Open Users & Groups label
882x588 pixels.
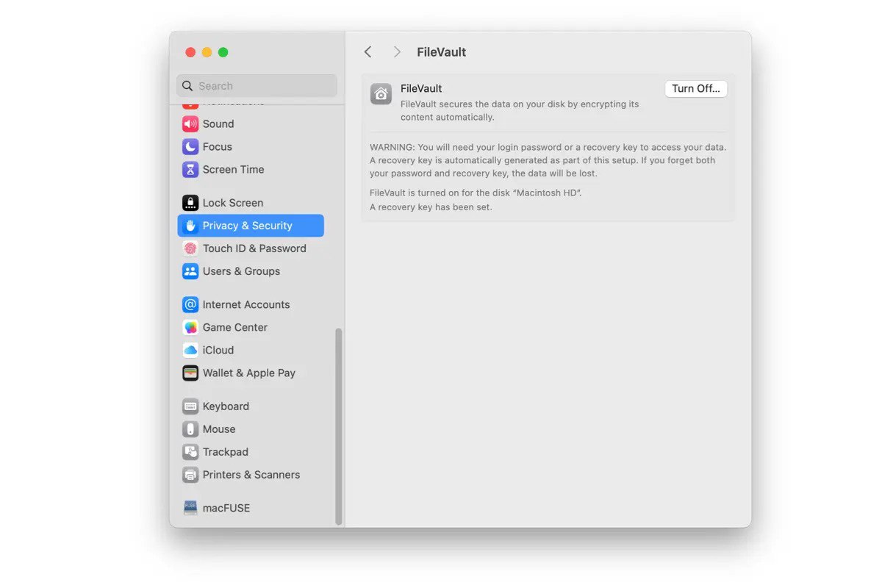click(x=242, y=271)
